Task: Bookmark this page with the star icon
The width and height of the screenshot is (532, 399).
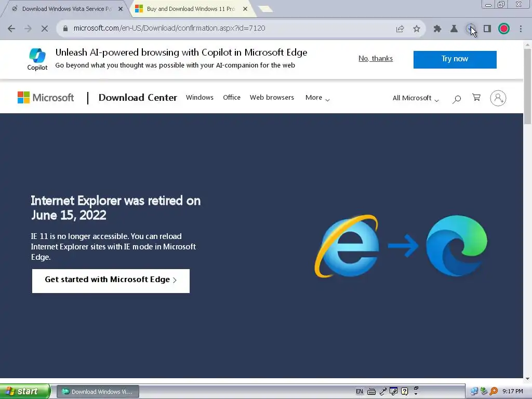Action: coord(417,29)
